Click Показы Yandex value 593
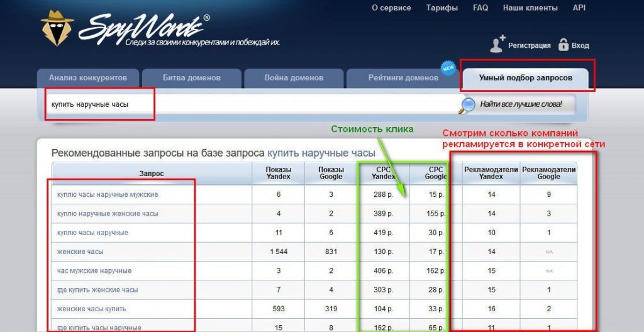This screenshot has height=332, width=644. click(279, 309)
